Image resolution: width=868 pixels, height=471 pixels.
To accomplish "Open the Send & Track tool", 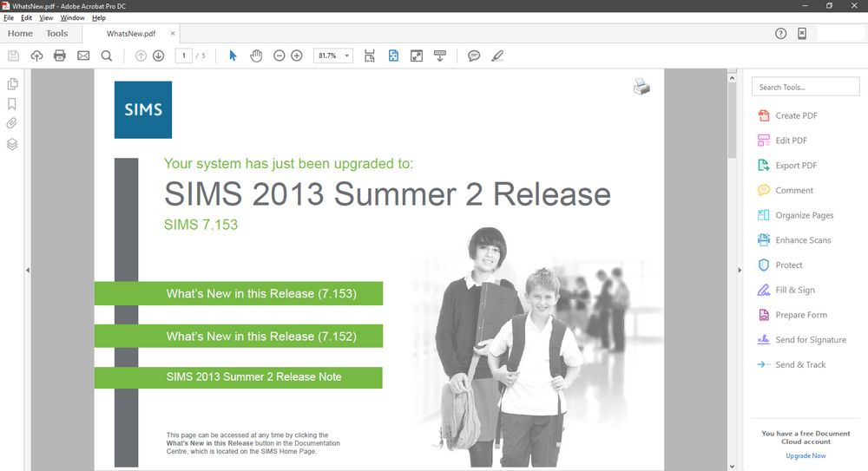I will click(x=792, y=364).
